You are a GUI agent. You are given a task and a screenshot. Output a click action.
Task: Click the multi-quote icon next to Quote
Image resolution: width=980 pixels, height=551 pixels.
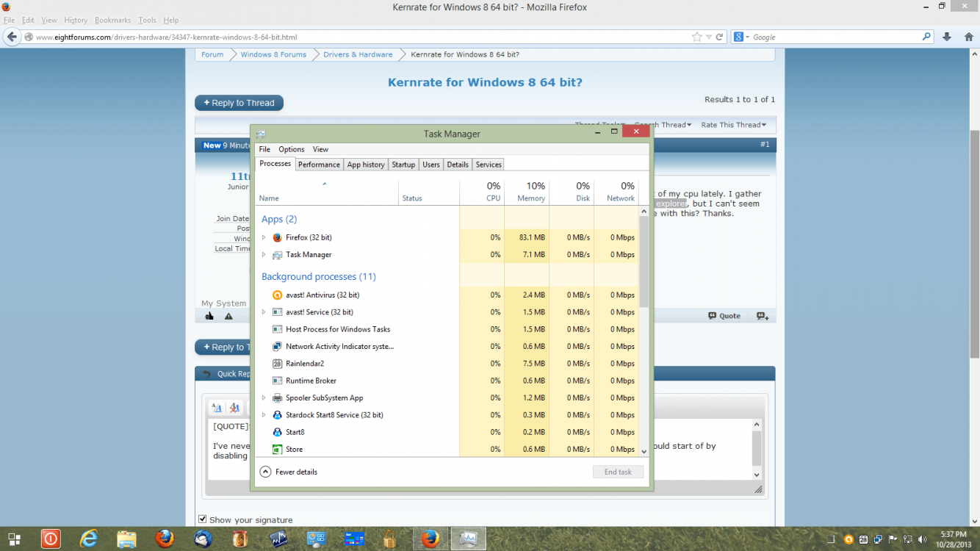click(x=763, y=316)
